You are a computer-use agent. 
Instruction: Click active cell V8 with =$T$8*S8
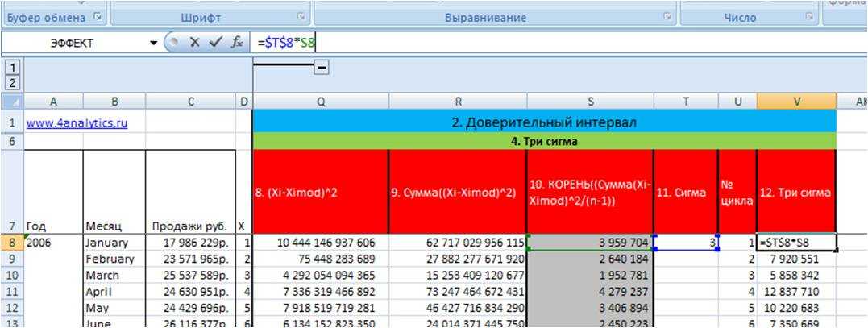click(796, 243)
